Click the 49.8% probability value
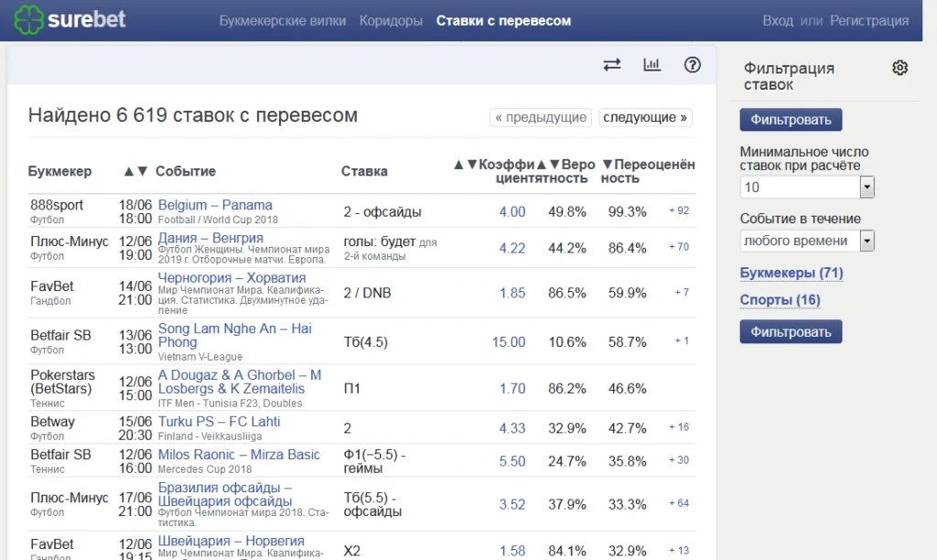The image size is (937, 560). [x=567, y=212]
